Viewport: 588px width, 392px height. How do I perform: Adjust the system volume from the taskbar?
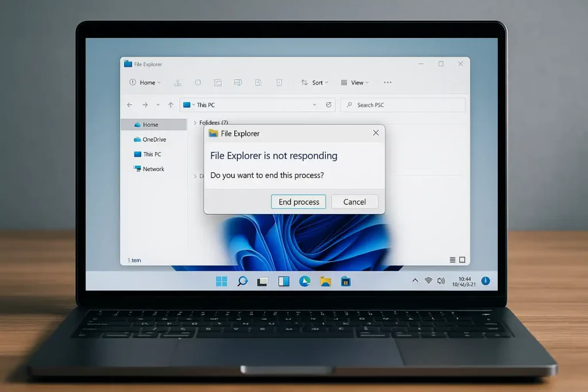coord(442,281)
